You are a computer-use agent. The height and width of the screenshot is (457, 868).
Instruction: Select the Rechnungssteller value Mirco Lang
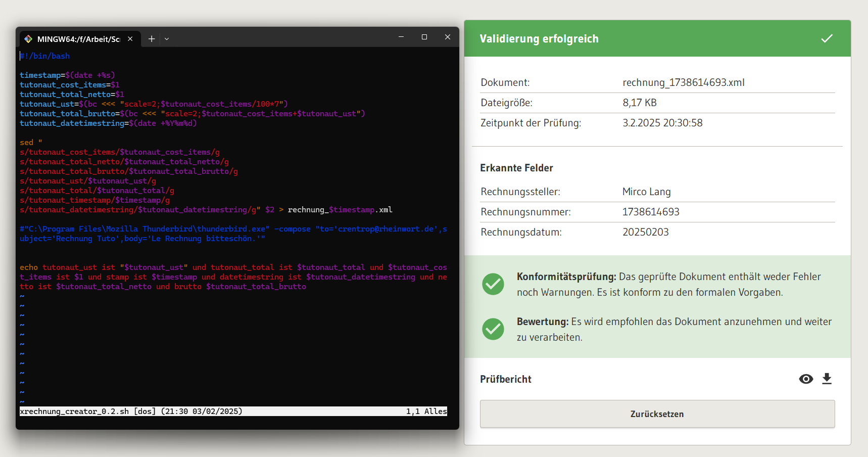647,192
